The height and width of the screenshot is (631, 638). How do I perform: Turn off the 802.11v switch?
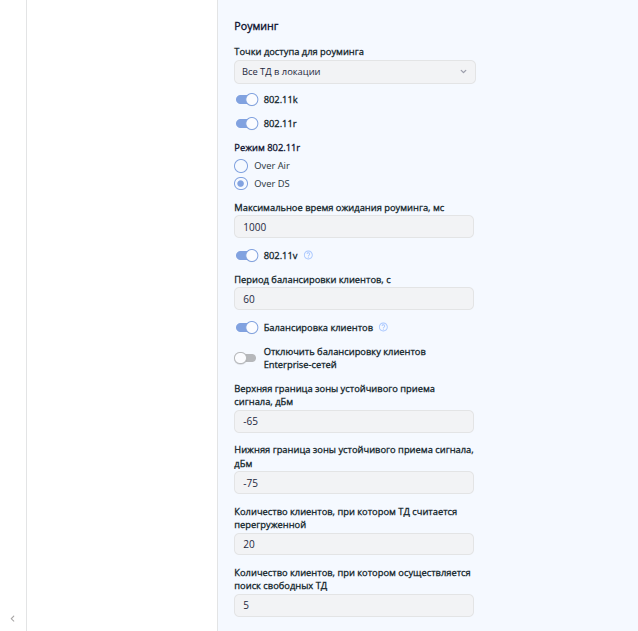click(246, 255)
